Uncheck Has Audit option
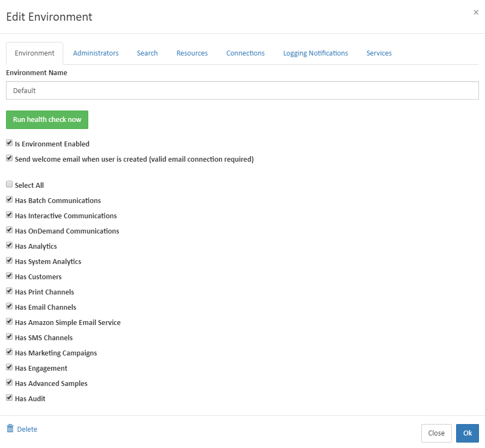Viewport: 485px width, 448px height. (x=9, y=397)
